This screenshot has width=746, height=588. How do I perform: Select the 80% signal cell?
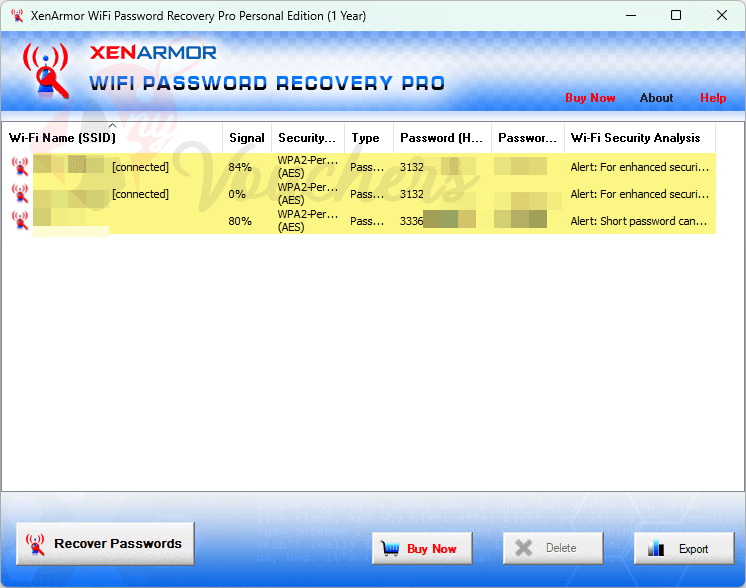(247, 221)
